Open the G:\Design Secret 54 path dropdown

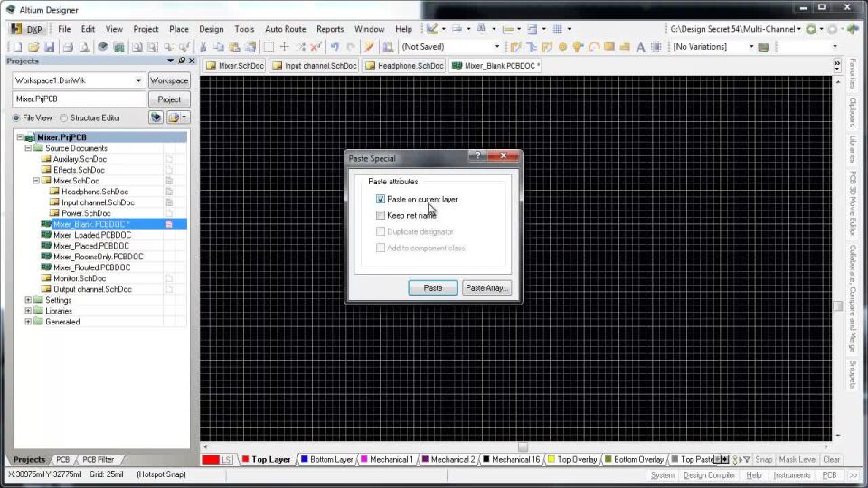(798, 29)
